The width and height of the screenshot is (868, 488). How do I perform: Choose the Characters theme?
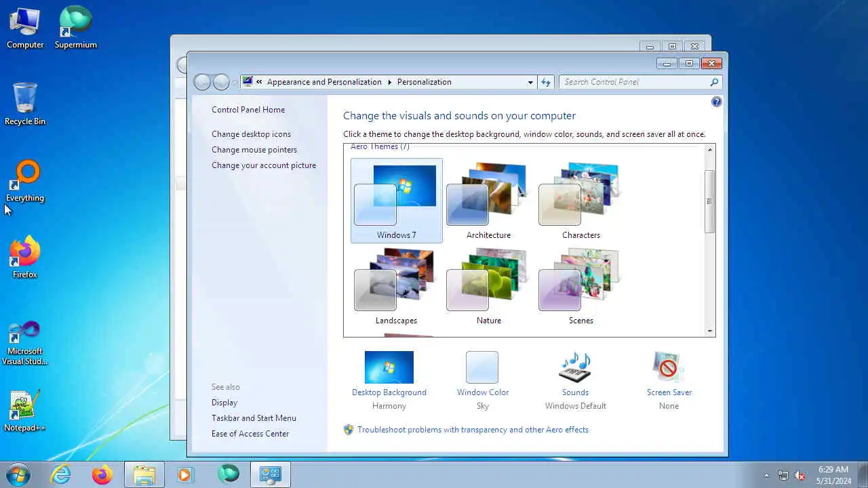(581, 201)
